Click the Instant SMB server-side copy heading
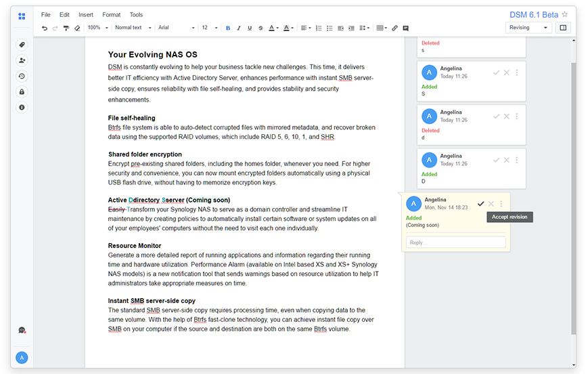This screenshot has height=374, width=588. point(152,301)
